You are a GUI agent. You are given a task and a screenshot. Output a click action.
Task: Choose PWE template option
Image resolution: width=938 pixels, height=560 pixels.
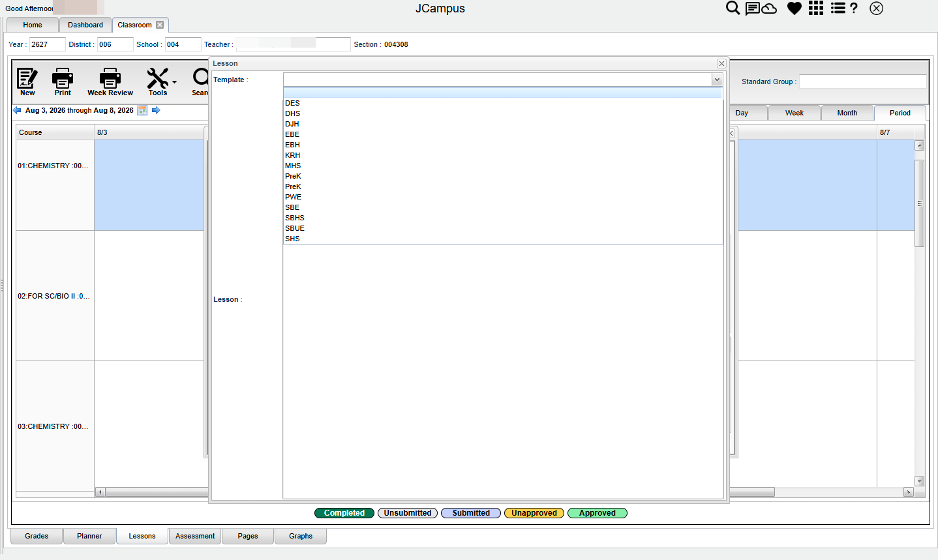point(503,197)
